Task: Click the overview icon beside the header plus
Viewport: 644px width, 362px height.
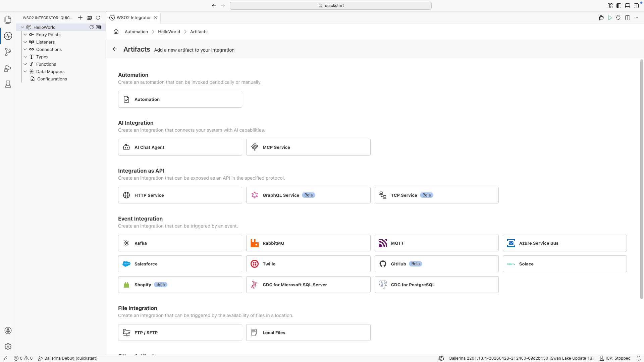Action: coord(89,18)
